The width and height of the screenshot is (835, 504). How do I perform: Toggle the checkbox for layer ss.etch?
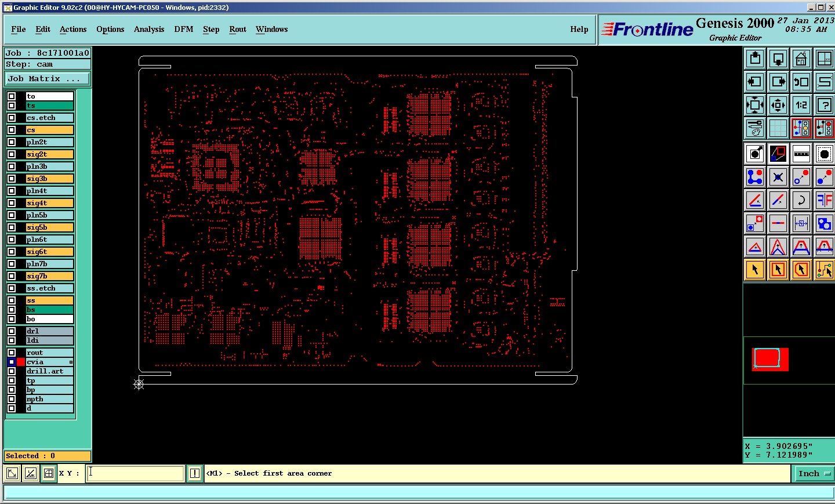12,288
